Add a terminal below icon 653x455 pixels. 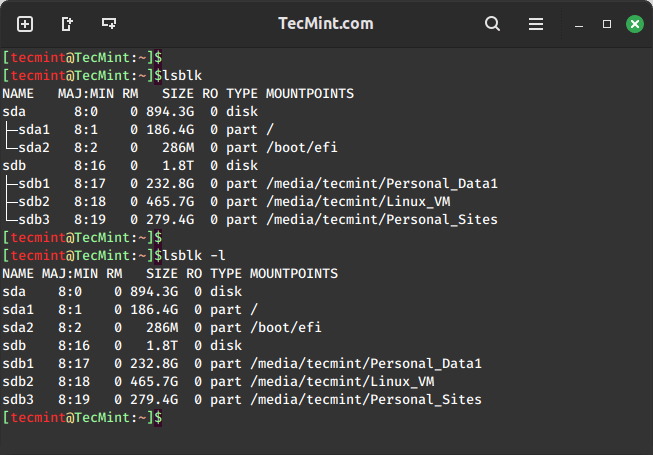click(109, 24)
